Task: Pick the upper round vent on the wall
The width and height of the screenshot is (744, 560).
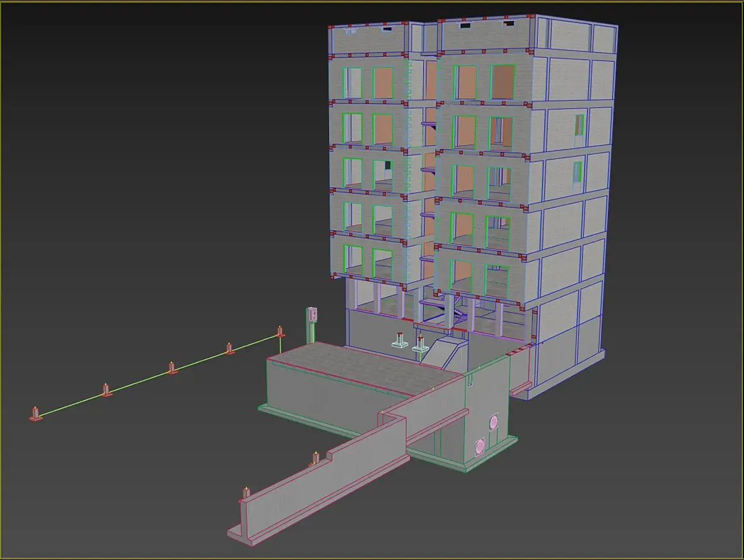Action: [494, 422]
